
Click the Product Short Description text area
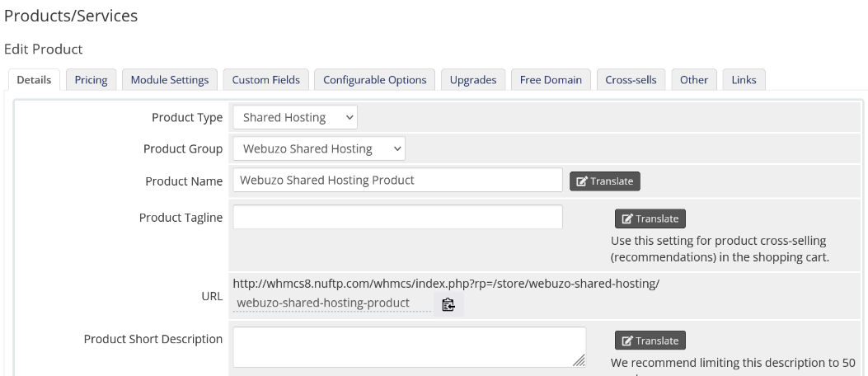pyautogui.click(x=408, y=346)
